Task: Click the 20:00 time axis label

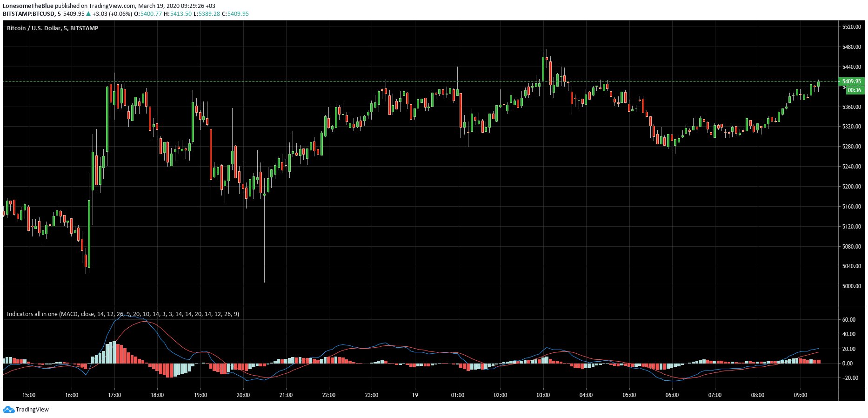Action: (x=243, y=395)
